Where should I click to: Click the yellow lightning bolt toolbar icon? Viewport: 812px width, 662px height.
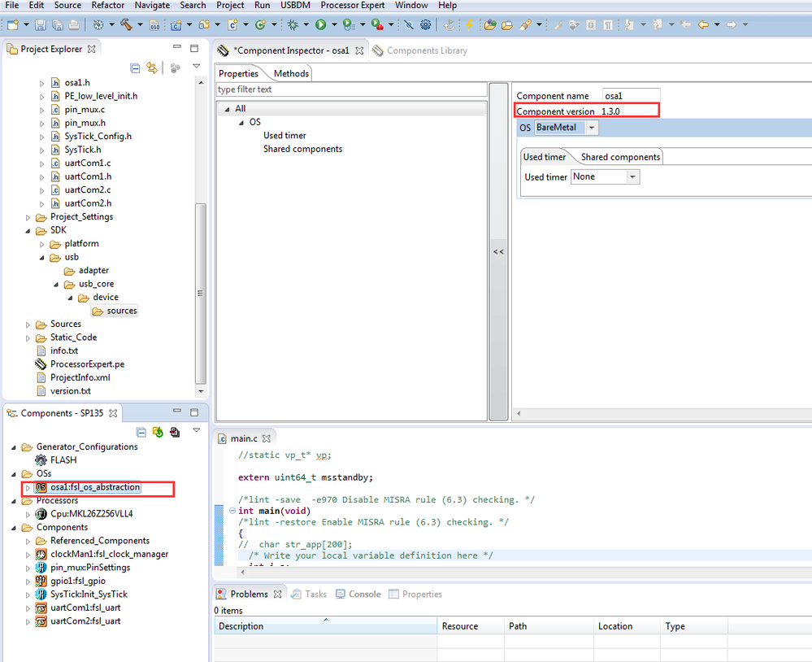click(469, 24)
